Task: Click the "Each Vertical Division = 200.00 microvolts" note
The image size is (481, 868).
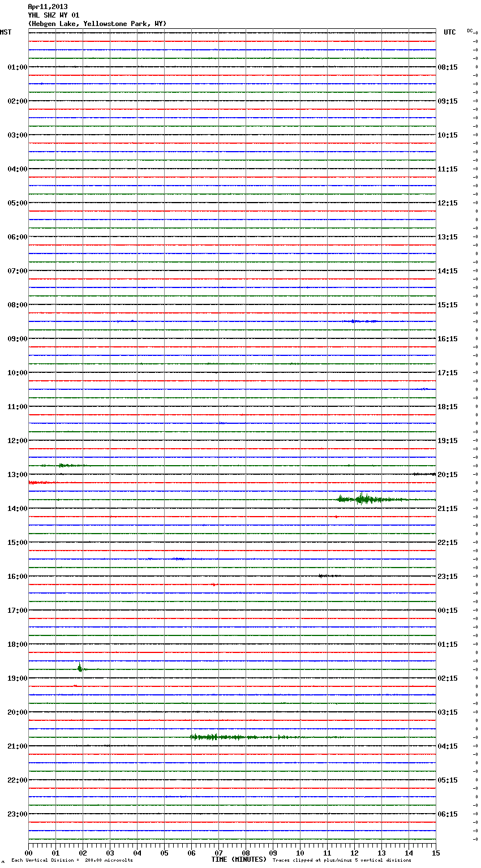Action: [x=72, y=861]
